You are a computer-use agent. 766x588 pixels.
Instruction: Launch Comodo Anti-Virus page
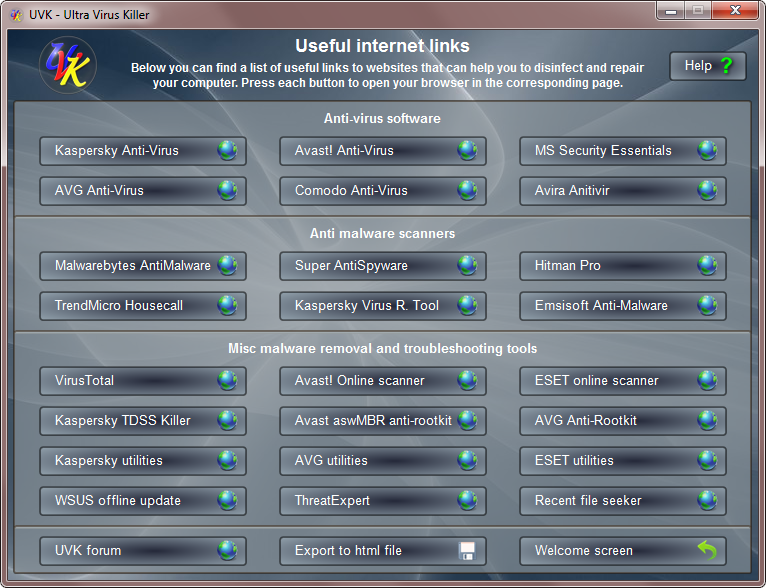(383, 191)
